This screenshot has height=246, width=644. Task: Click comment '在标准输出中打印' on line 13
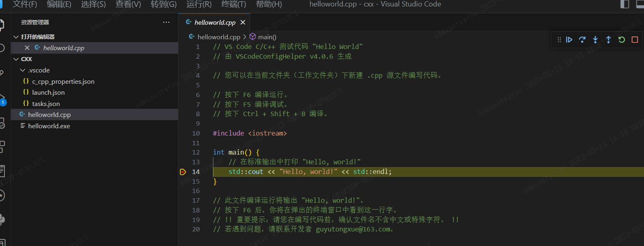[x=294, y=162]
